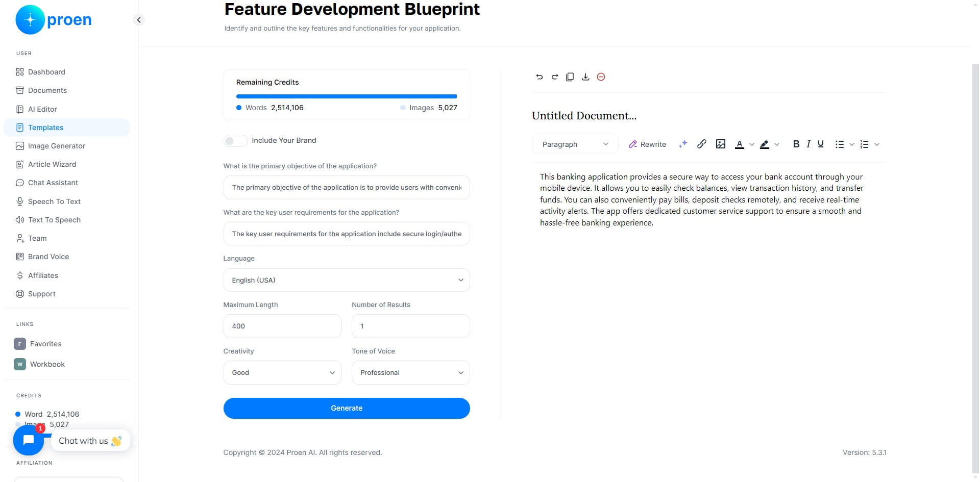Expand the bulleted list style arrow
This screenshot has width=980, height=482.
coord(852,144)
